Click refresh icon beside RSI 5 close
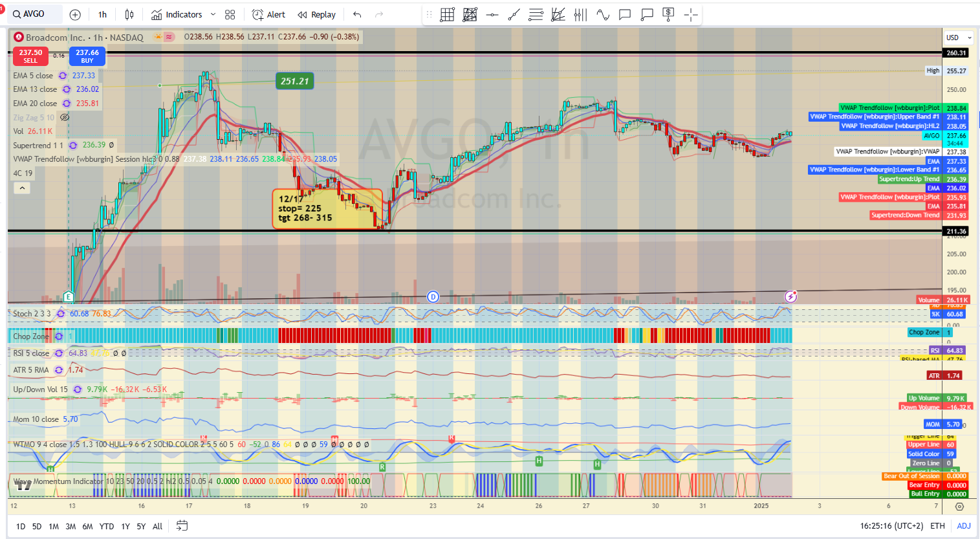The width and height of the screenshot is (980, 539). [59, 353]
